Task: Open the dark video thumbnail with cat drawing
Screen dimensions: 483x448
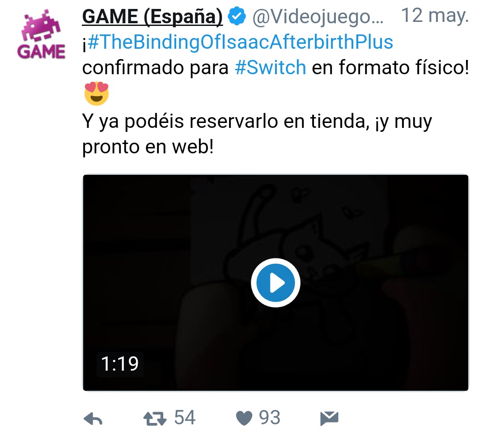Action: (x=275, y=283)
